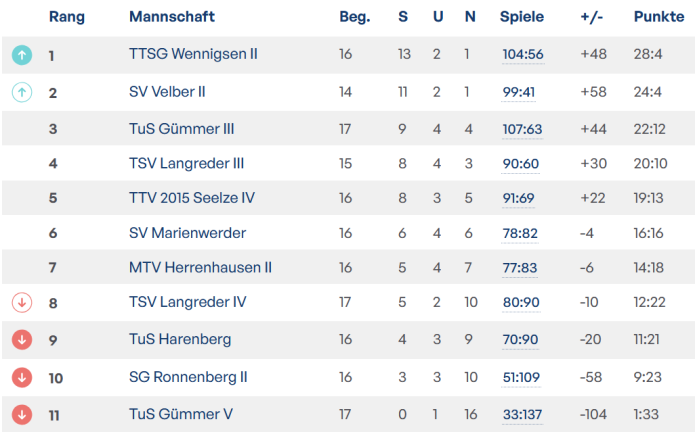Click the outlined up-arrow icon beside rank 2
Screen dimensions: 695x432
coord(22,92)
